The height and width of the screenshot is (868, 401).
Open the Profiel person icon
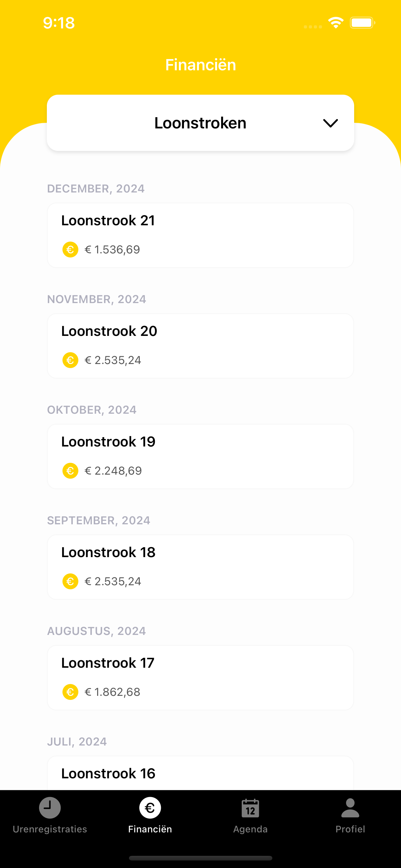[350, 808]
